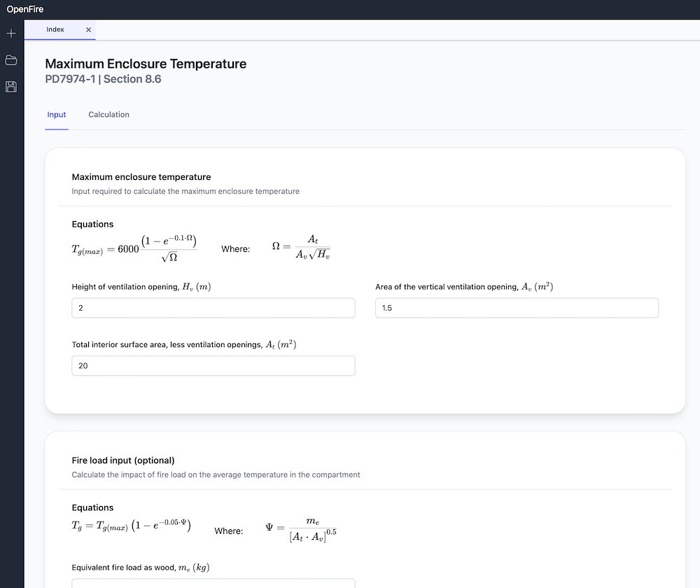Click the Psi definition formula
Screen dimensions: 700x588
[301, 530]
